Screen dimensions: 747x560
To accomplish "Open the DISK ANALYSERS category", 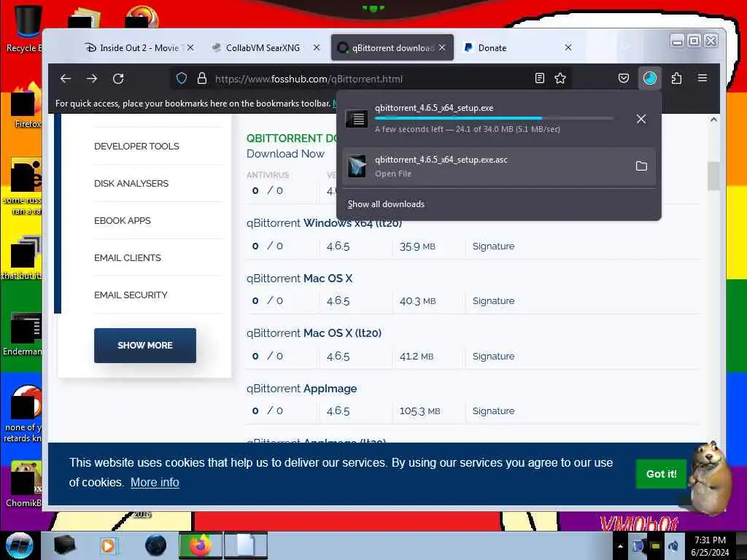I will click(131, 183).
